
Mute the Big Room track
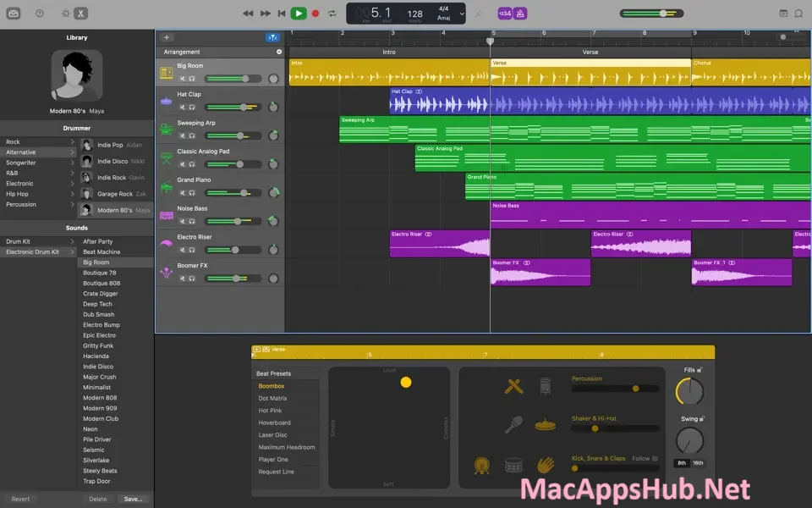point(183,79)
